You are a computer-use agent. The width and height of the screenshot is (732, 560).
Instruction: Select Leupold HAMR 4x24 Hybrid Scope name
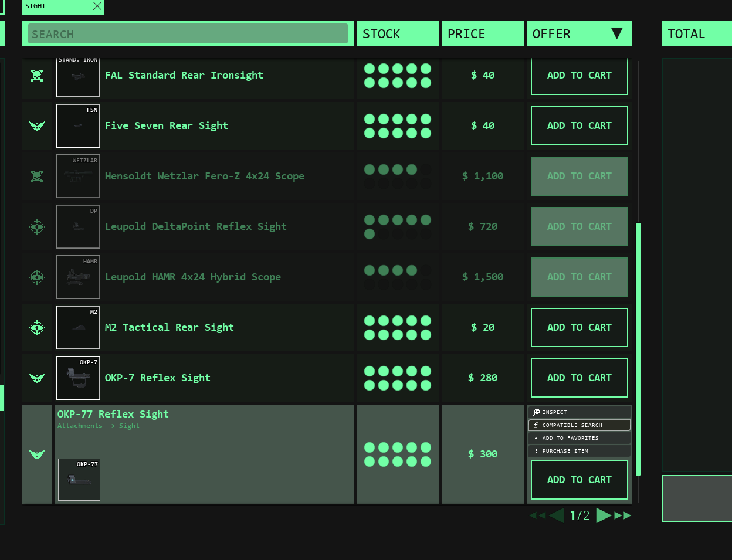coord(193,277)
